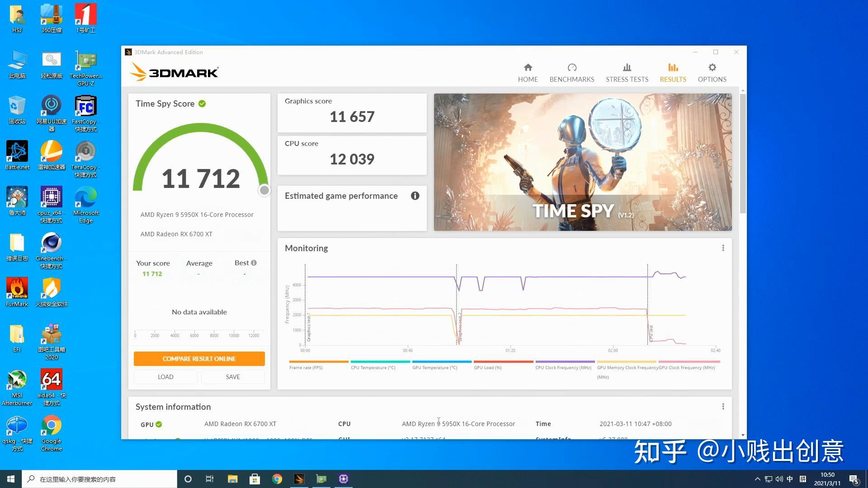
Task: Open the notification center icon
Action: tap(854, 479)
